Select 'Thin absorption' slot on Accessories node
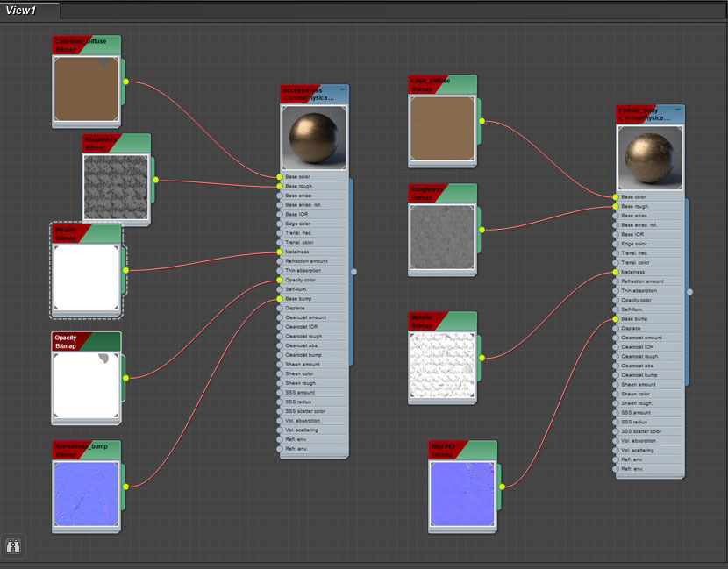 [314, 271]
